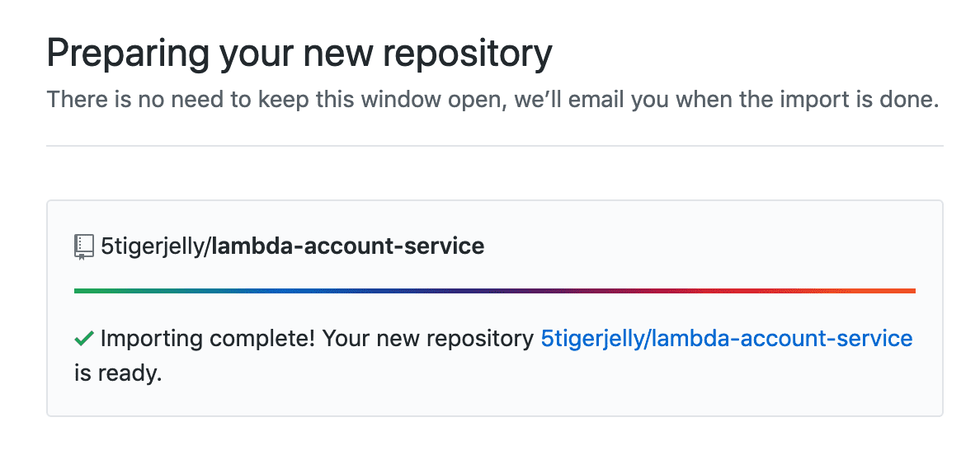This screenshot has width=980, height=450.
Task: Click the 'Your new repository' phrase
Action: (429, 339)
